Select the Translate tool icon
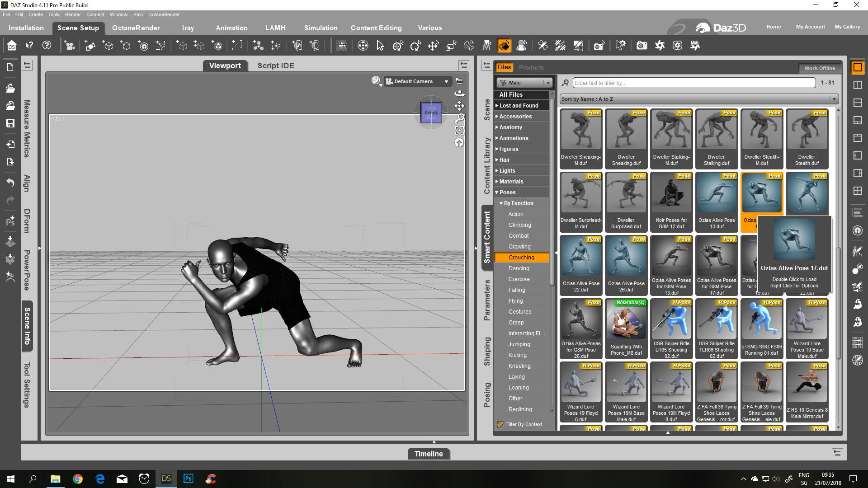 tap(433, 46)
